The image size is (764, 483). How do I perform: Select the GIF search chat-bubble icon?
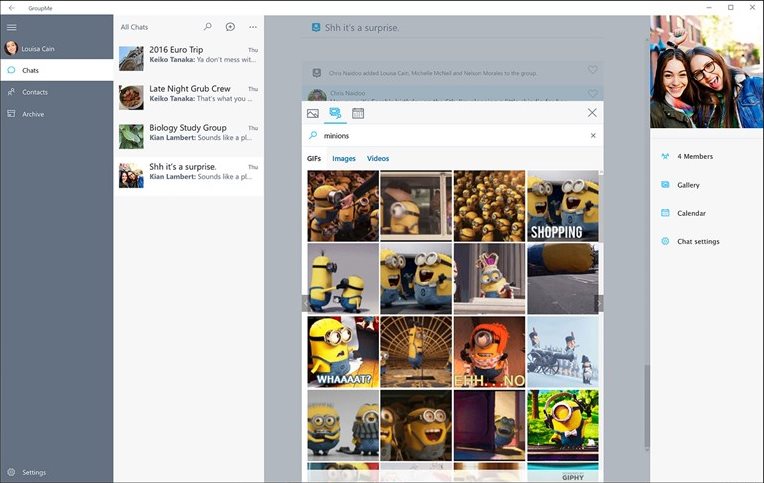tap(335, 113)
